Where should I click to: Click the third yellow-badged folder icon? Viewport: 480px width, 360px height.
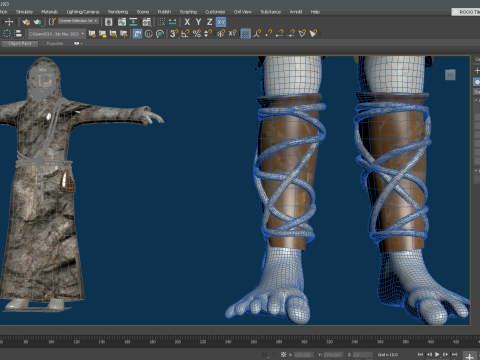(x=113, y=33)
